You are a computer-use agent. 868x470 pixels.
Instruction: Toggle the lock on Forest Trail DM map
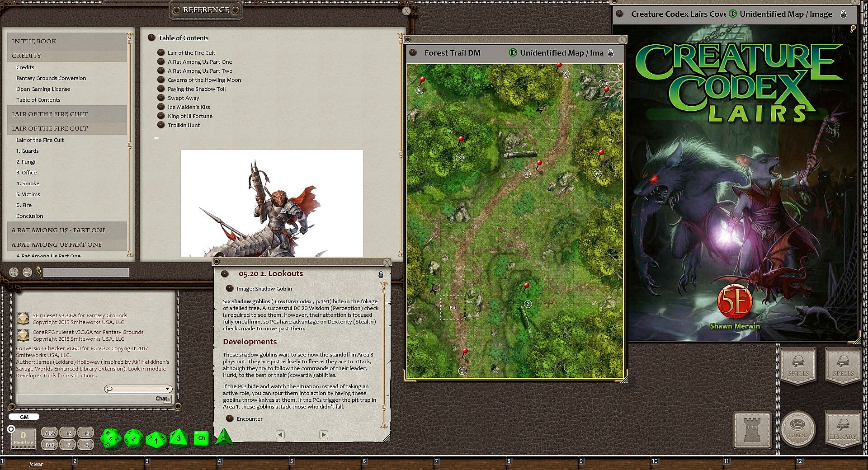(x=610, y=53)
